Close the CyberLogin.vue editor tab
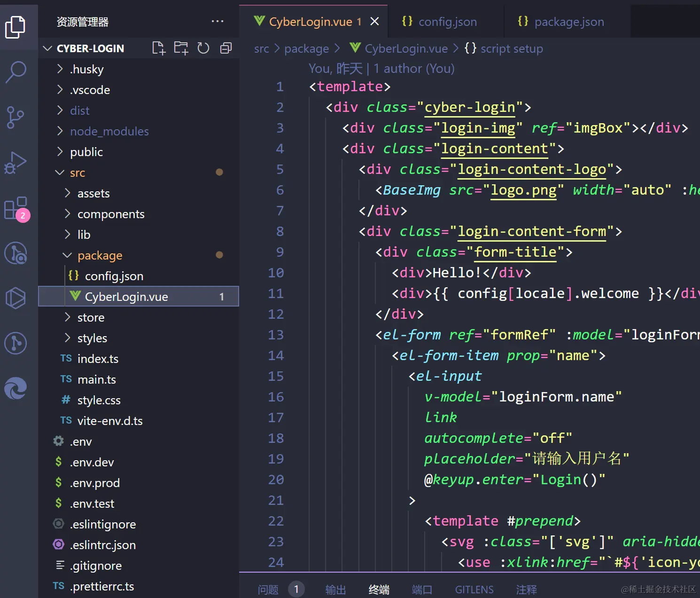This screenshot has height=598, width=700. (x=374, y=22)
